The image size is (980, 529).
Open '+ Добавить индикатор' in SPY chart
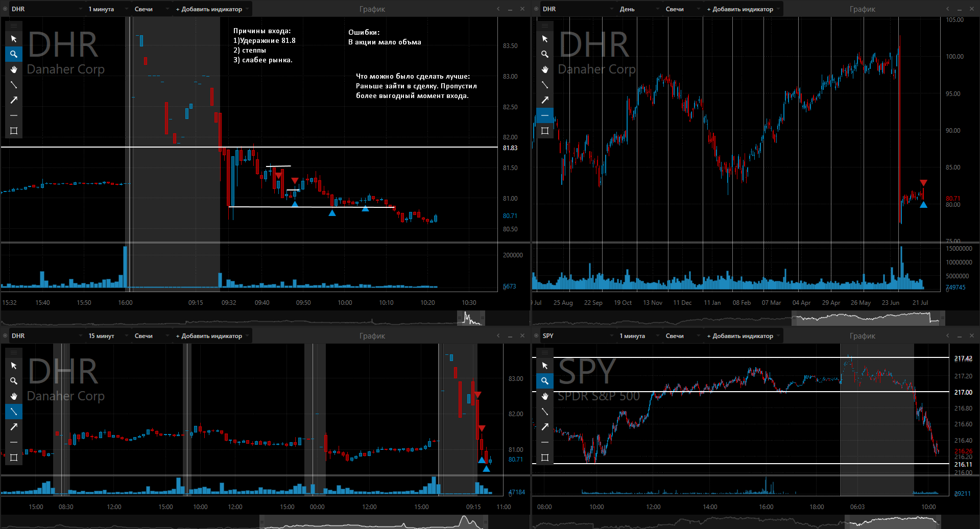(x=743, y=335)
